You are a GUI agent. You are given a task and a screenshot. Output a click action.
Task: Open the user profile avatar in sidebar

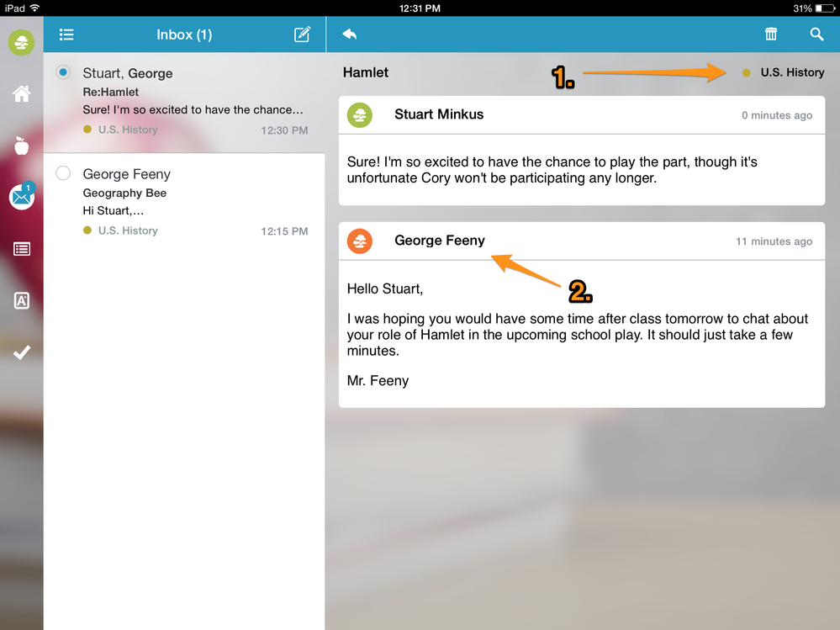click(21, 42)
